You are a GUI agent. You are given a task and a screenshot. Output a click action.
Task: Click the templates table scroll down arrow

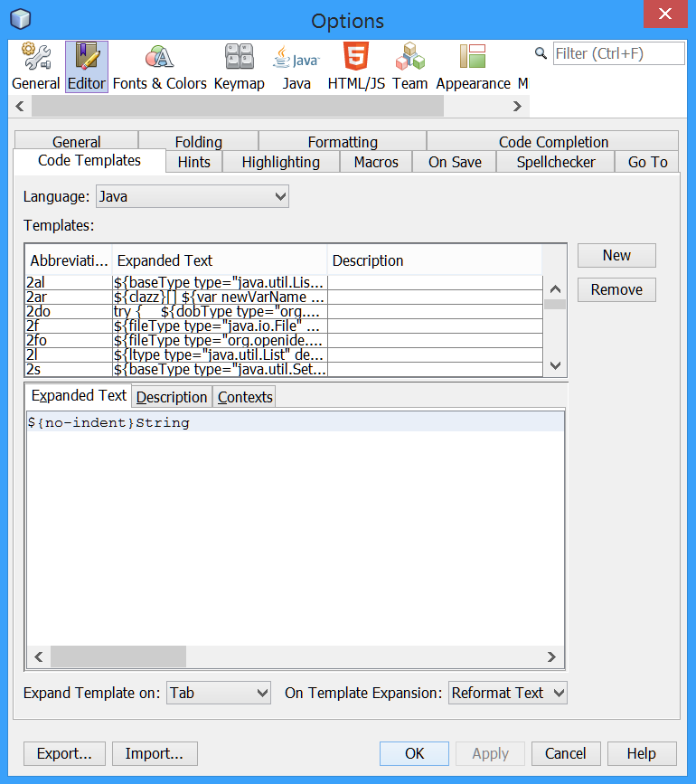pos(555,365)
